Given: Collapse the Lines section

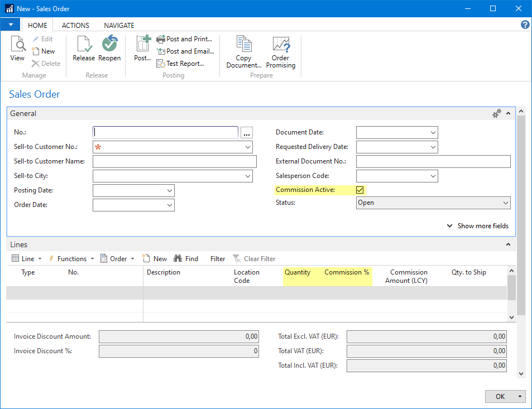Looking at the screenshot, I should 508,245.
